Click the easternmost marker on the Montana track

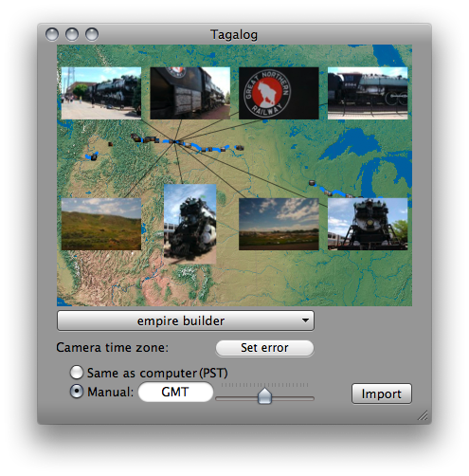[240, 148]
